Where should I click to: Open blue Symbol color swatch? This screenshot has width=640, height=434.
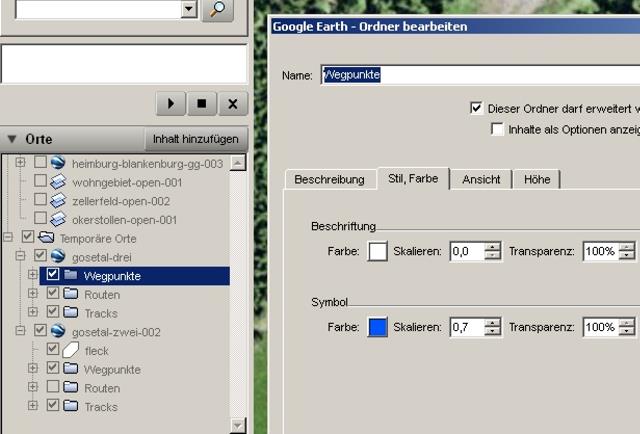[x=378, y=327]
